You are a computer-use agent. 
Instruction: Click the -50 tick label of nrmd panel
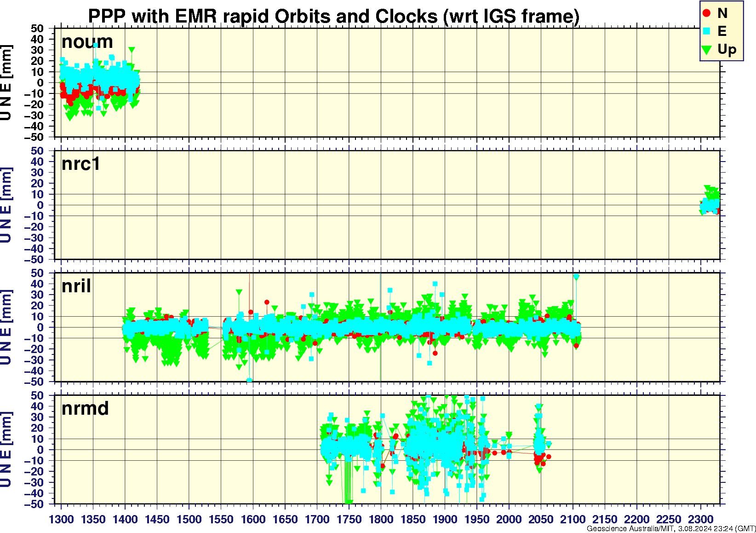click(x=34, y=504)
